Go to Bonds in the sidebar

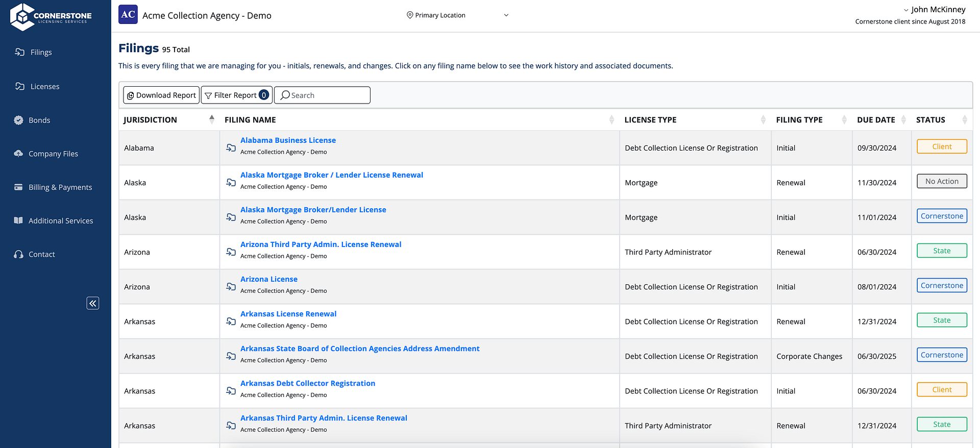coord(32,120)
